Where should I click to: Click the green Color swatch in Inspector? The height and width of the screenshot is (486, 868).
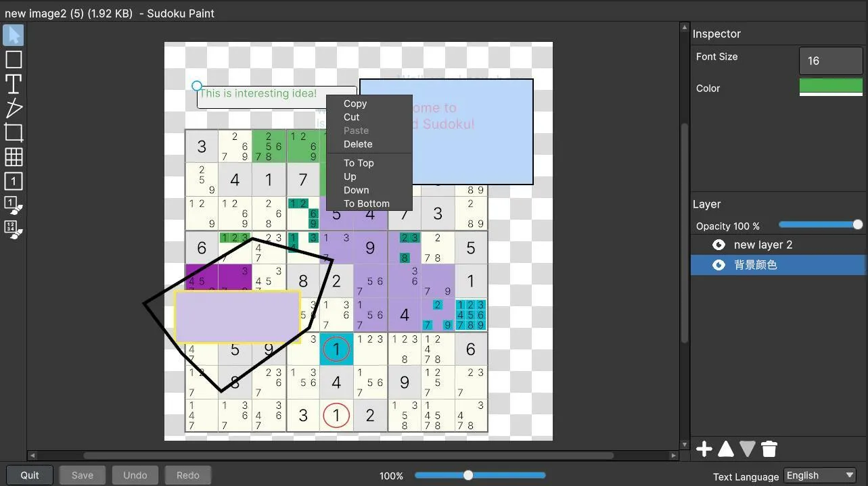tap(831, 86)
